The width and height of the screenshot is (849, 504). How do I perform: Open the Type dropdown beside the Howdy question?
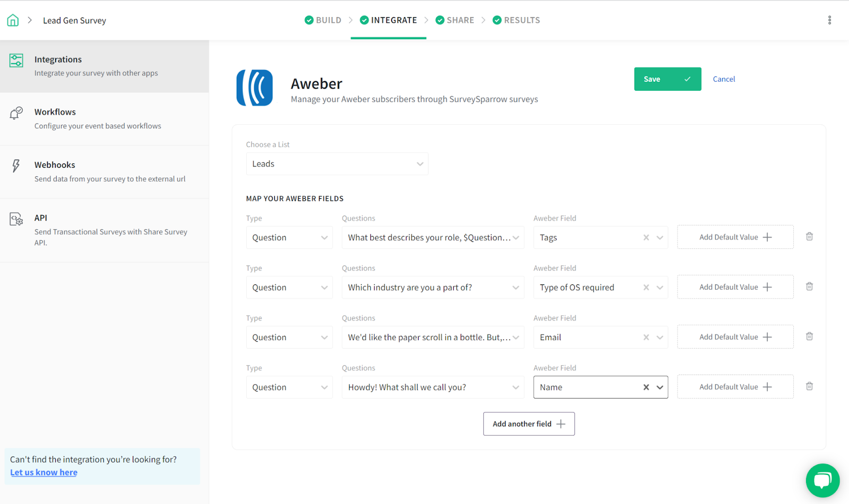289,387
